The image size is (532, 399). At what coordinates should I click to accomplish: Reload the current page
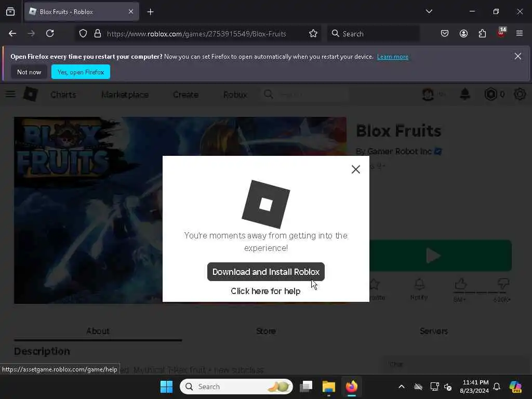coord(50,34)
